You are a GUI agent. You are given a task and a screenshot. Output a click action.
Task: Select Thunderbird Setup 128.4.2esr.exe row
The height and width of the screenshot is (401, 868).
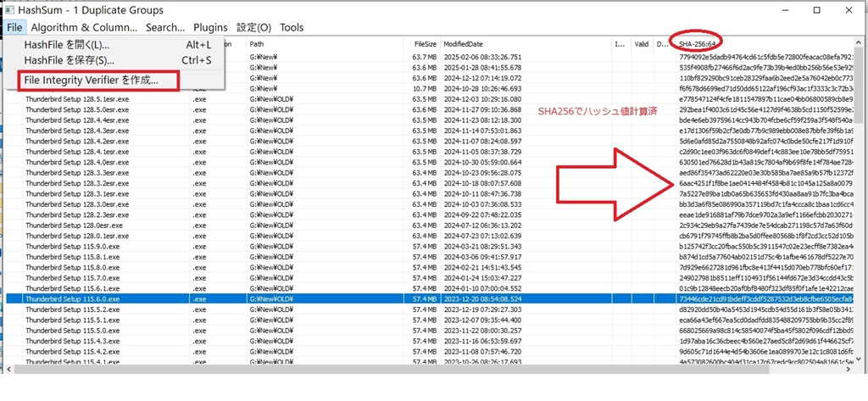click(431, 142)
